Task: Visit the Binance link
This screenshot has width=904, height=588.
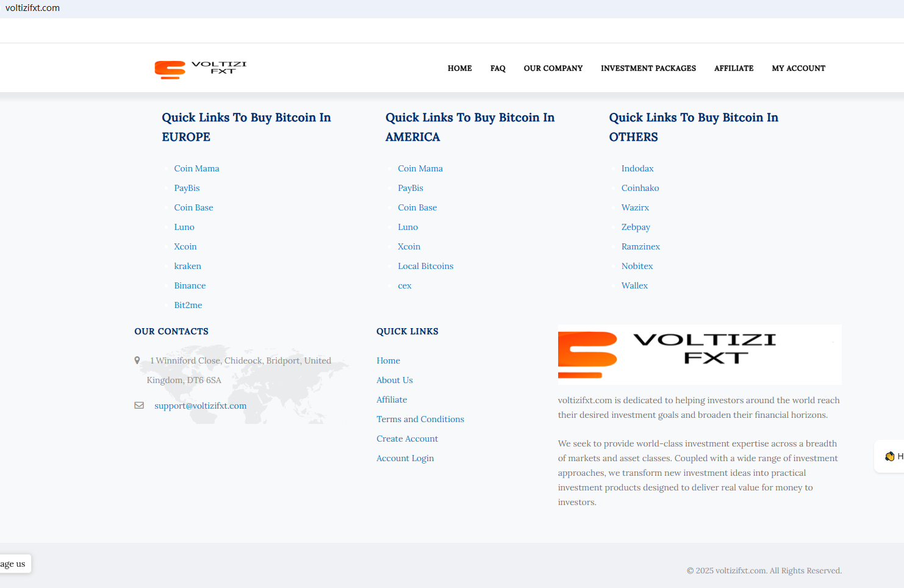Action: point(190,285)
